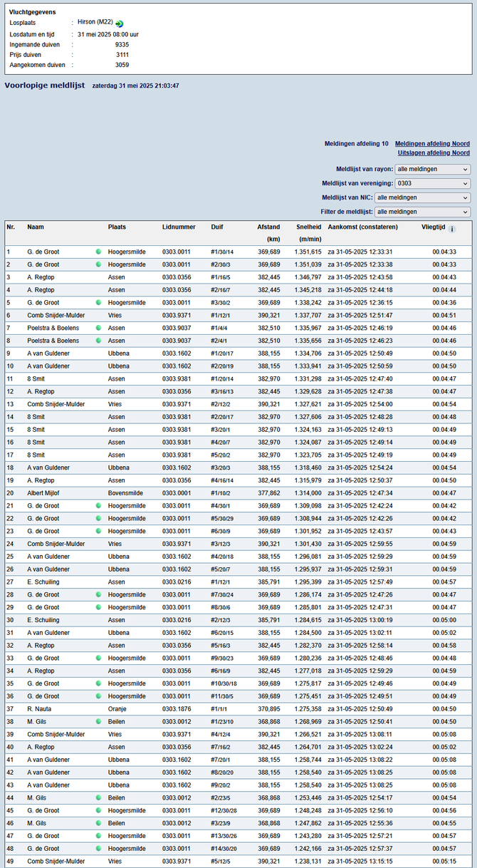Click the speed value 1.238,131 in row 49
This screenshot has height=868, width=477.
click(308, 862)
